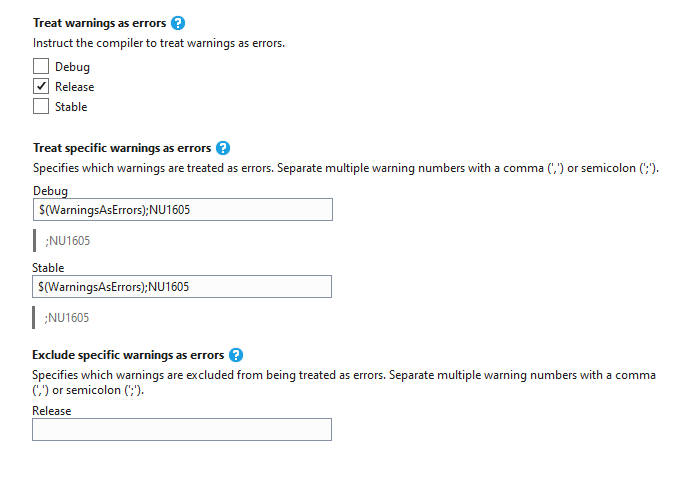Click the empty Release exclude warnings field
693x477 pixels.
click(x=182, y=429)
